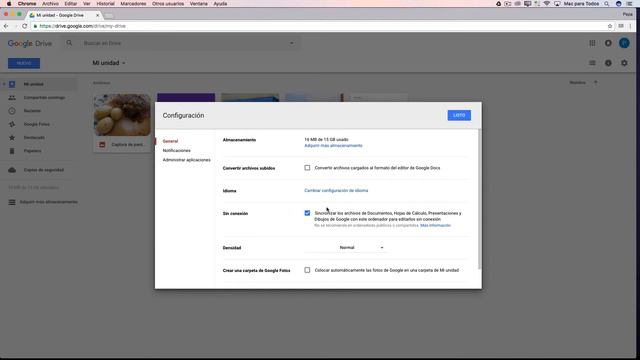
Task: Click the LISTO button in Configuración dialog
Action: [459, 115]
